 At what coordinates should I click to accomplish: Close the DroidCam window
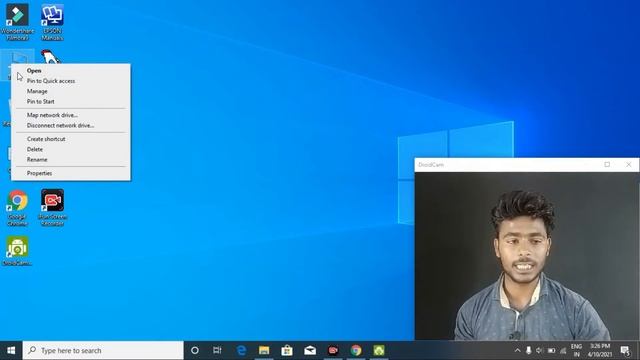pyautogui.click(x=629, y=164)
